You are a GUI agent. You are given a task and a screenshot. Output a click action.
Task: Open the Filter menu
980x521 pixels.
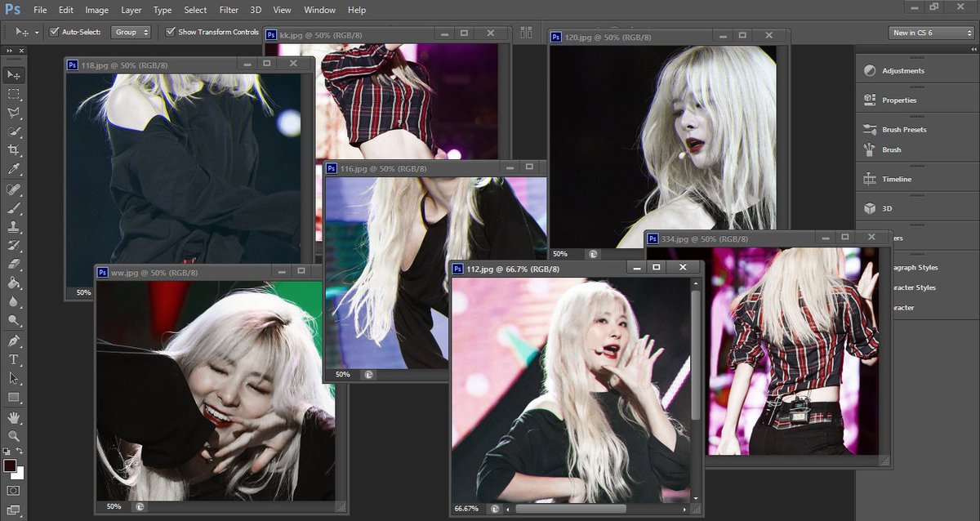229,10
